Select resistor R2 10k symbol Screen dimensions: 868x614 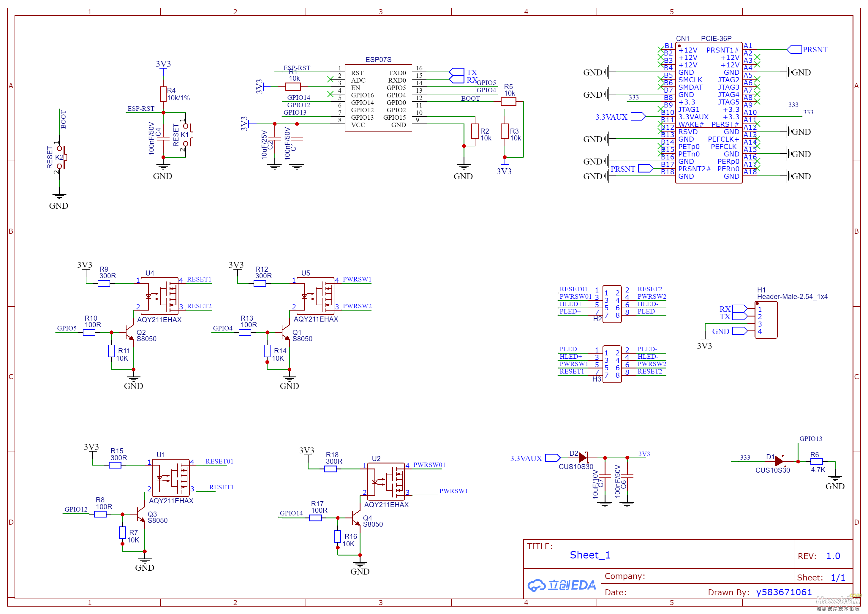click(x=475, y=131)
